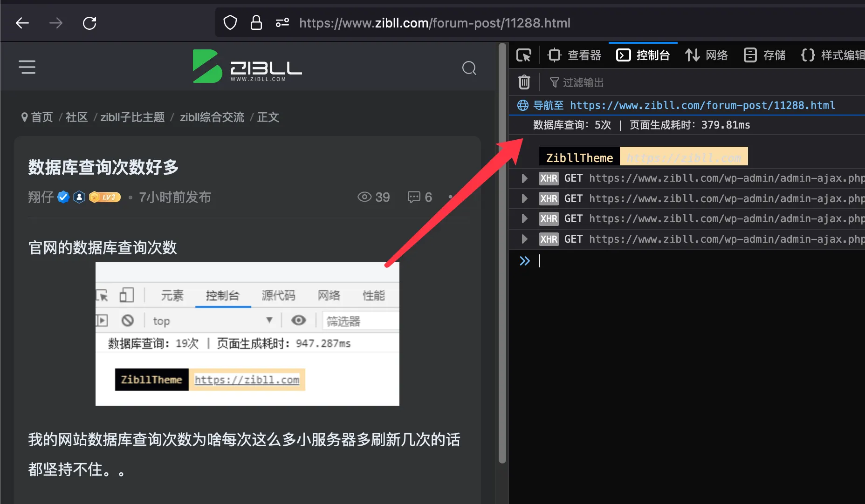865x504 pixels.
Task: Click the URL address bar text
Action: coord(434,23)
